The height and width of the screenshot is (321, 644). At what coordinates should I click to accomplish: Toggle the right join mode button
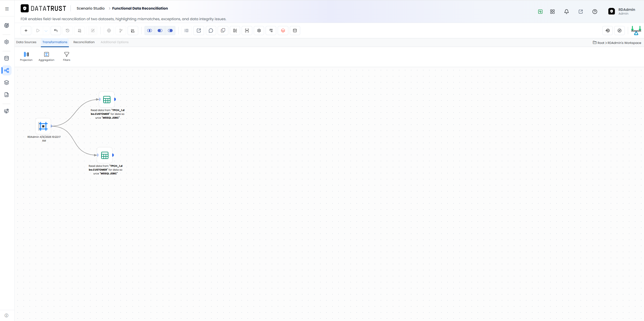170,31
